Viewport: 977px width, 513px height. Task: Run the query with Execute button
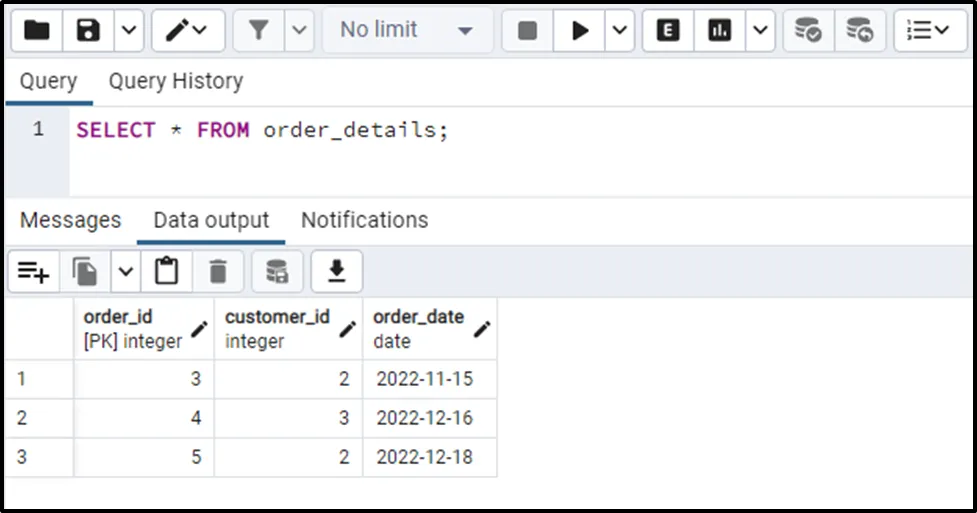(x=580, y=31)
